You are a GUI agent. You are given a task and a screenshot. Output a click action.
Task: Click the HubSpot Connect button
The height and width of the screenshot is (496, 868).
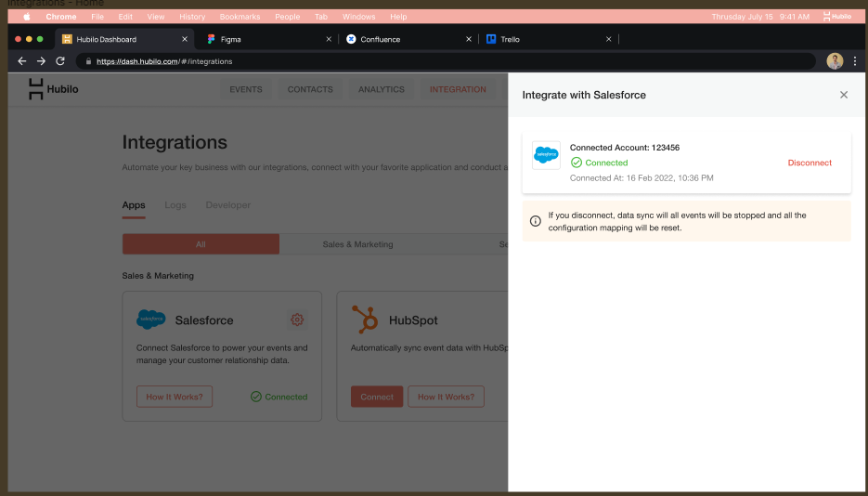pyautogui.click(x=377, y=397)
